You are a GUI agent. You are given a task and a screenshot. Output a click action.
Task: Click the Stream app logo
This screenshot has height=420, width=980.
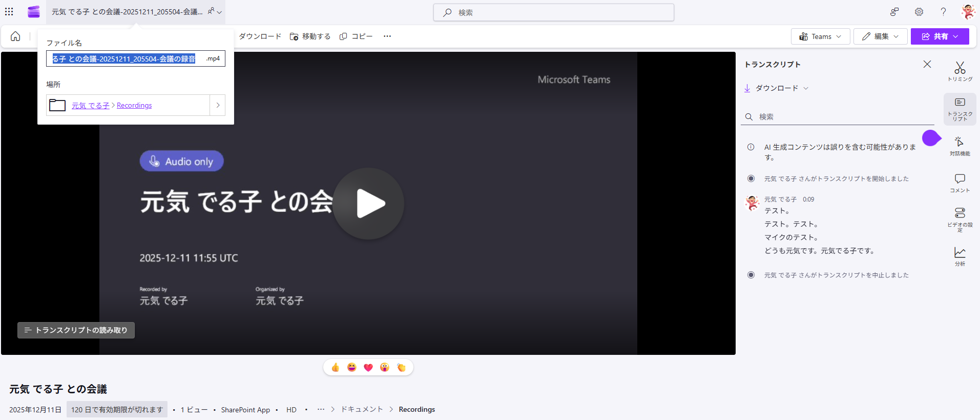coord(34,12)
